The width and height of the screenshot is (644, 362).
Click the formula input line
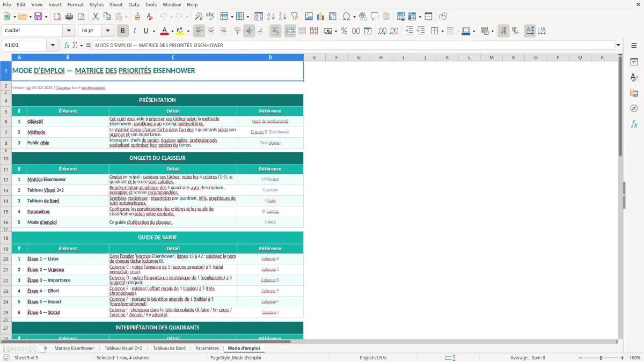tap(354, 45)
